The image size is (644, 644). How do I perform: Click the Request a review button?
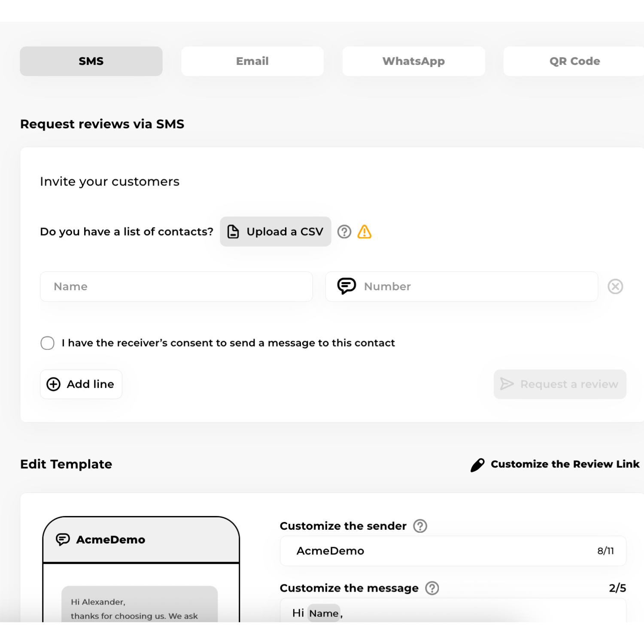[560, 384]
